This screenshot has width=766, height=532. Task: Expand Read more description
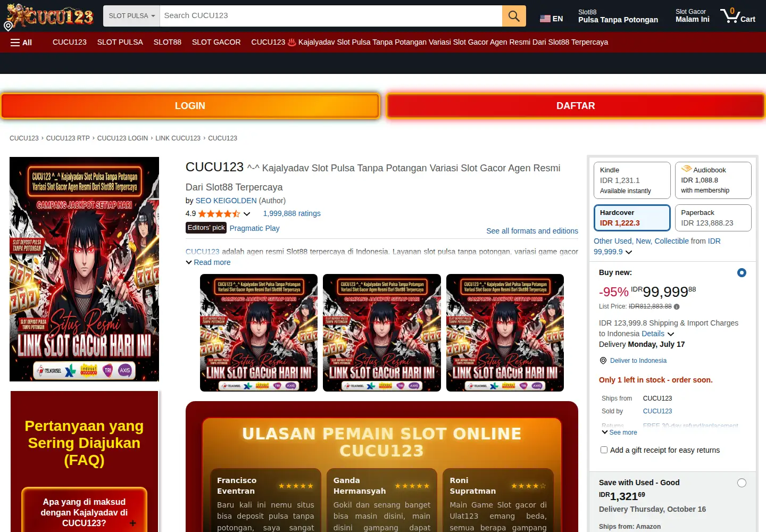click(208, 262)
